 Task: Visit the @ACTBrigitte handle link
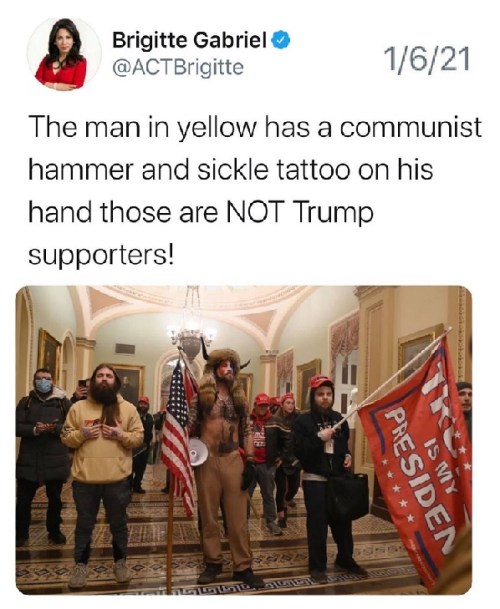coord(178,67)
